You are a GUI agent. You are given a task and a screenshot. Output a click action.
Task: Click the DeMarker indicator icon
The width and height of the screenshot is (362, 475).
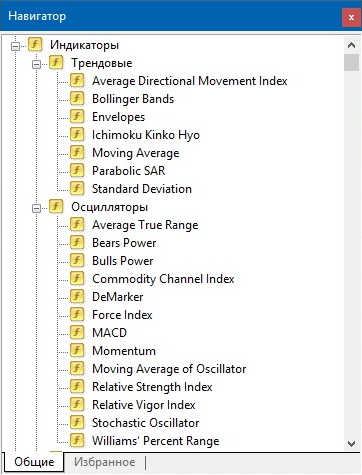77,297
